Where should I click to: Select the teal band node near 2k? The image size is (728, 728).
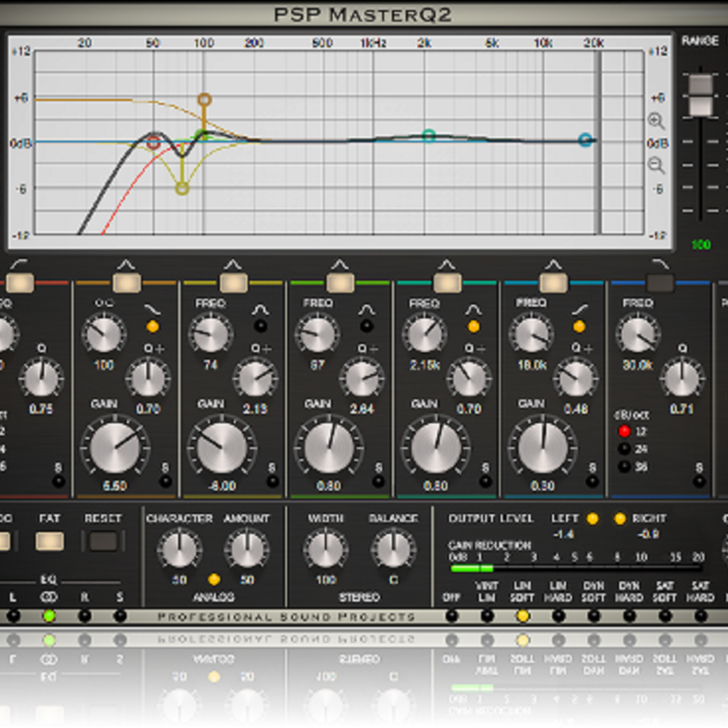point(429,135)
